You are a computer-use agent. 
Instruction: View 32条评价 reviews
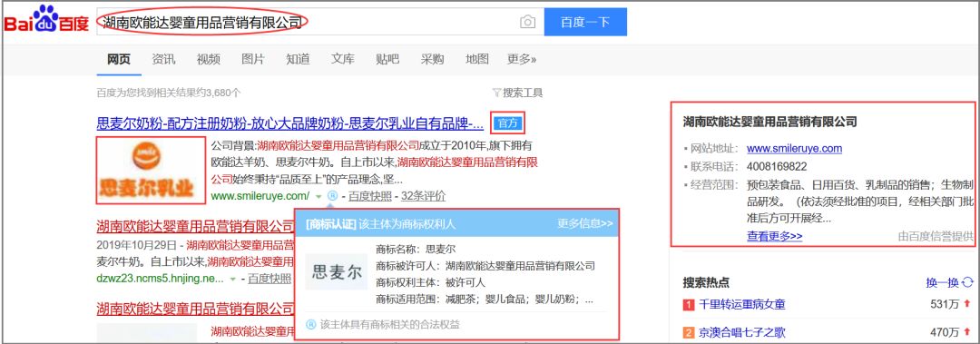pyautogui.click(x=423, y=196)
